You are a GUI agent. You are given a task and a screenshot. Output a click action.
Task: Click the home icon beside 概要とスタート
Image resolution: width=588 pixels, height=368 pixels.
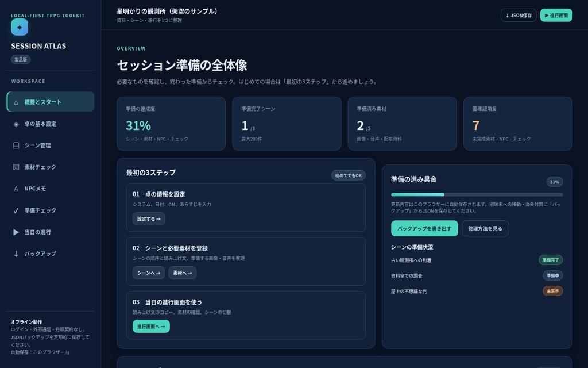pyautogui.click(x=16, y=102)
